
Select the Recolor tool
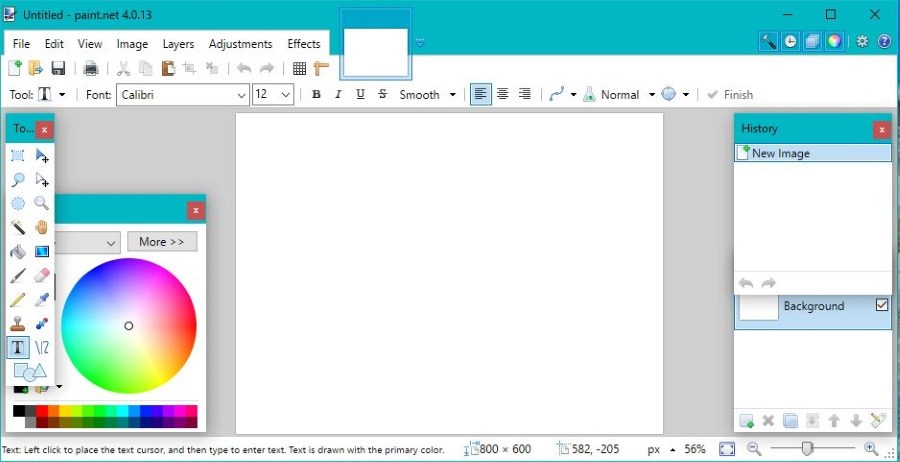[42, 323]
